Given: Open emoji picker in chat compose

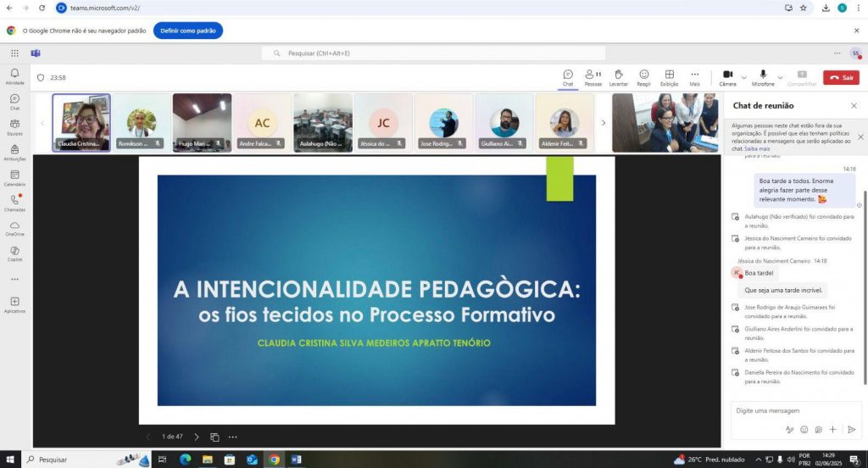Looking at the screenshot, I should tap(804, 429).
